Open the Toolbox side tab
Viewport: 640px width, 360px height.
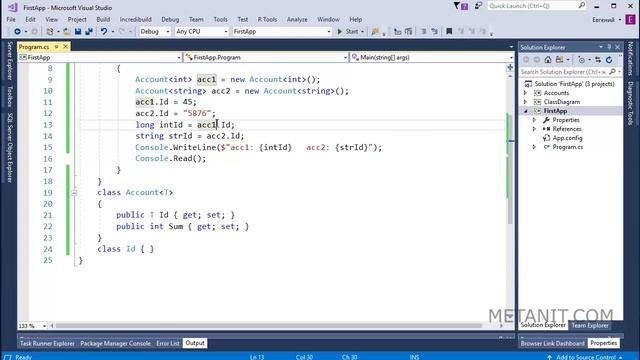[x=10, y=96]
